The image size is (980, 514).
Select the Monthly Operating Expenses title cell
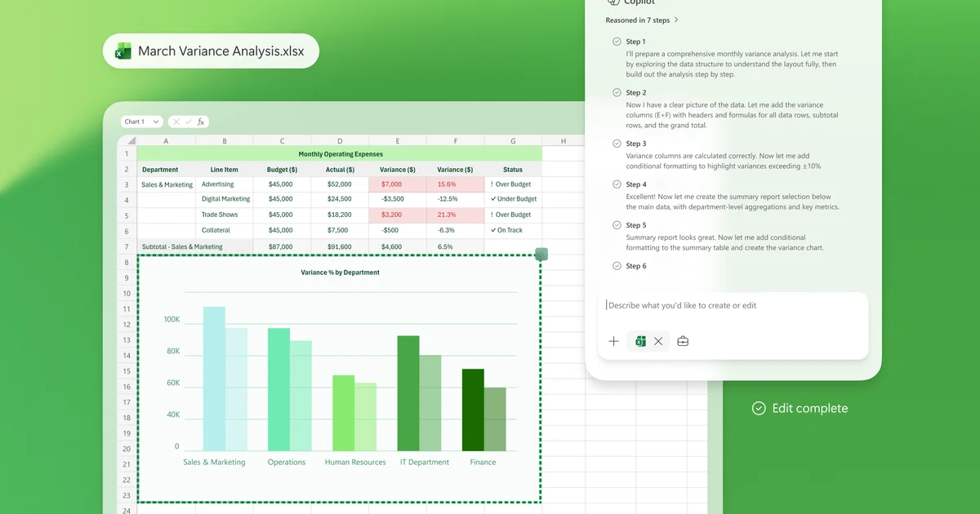[x=339, y=153]
